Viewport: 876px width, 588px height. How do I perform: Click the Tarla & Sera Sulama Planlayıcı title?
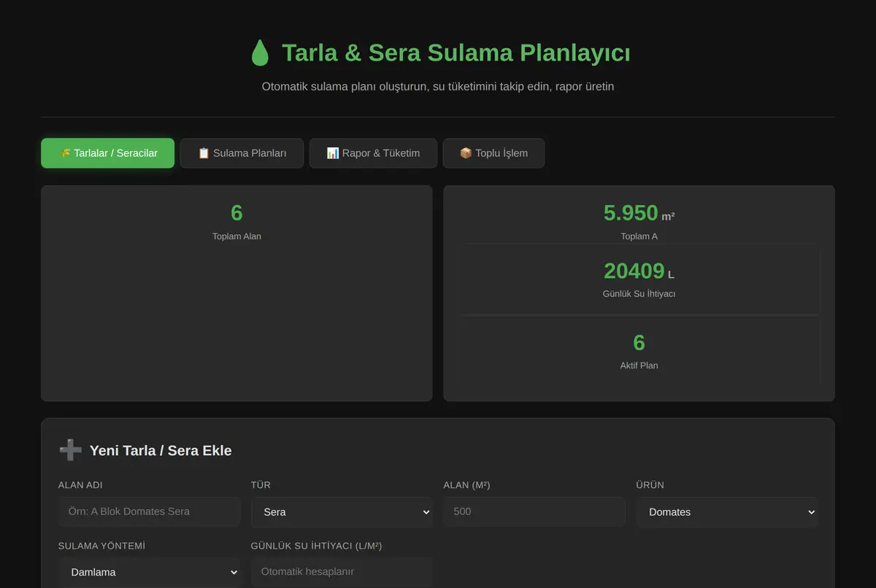[x=456, y=53]
